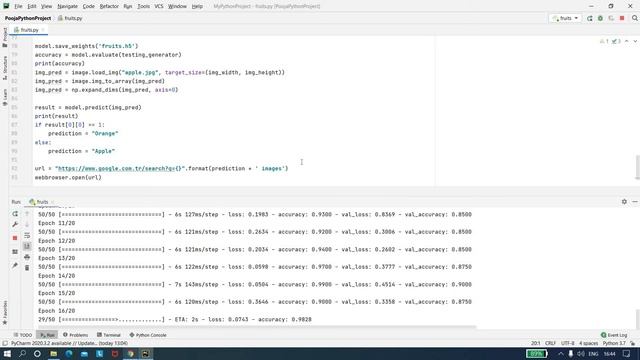Image resolution: width=640 pixels, height=360 pixels.
Task: Hide the Run panel with minimize dash
Action: click(x=635, y=202)
